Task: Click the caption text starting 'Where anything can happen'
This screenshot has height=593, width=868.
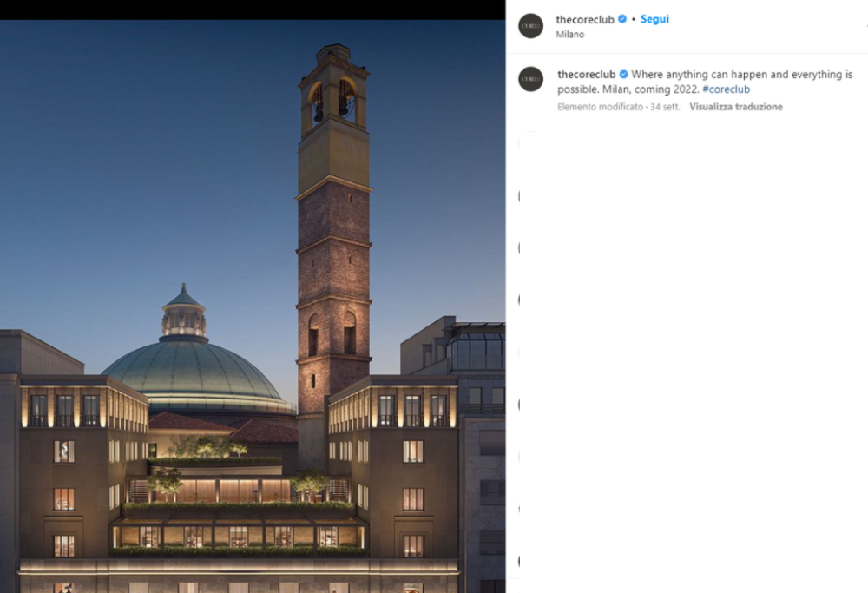Action: pos(741,75)
